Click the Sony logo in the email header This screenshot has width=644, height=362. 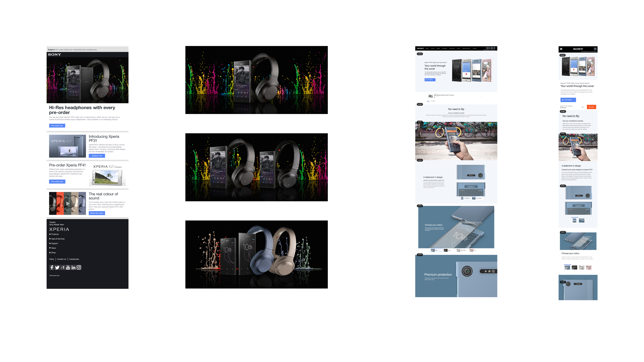click(x=54, y=55)
